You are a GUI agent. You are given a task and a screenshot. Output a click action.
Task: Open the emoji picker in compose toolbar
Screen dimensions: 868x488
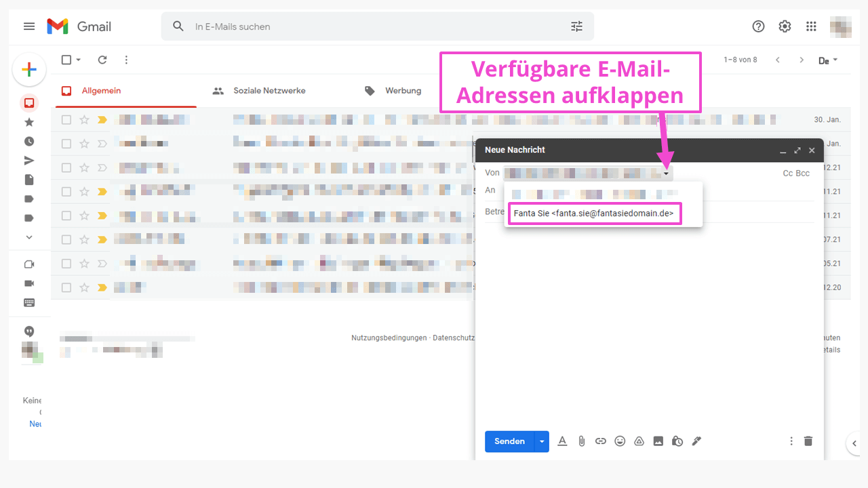click(620, 441)
